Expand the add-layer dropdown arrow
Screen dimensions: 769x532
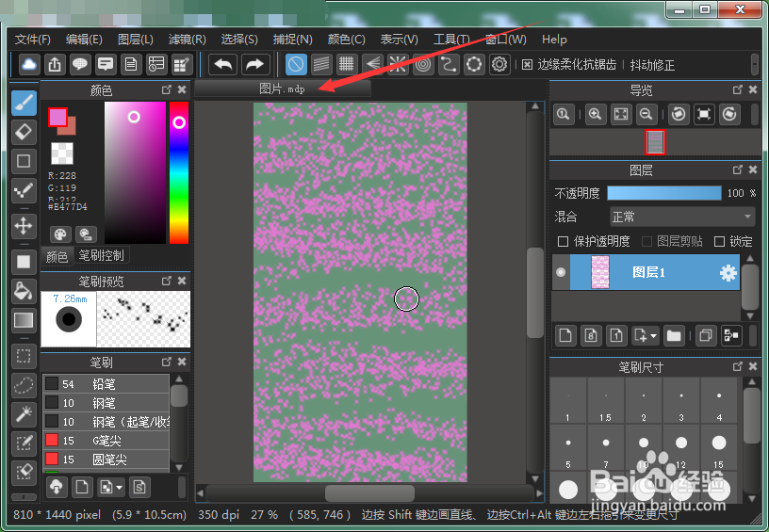coord(653,336)
